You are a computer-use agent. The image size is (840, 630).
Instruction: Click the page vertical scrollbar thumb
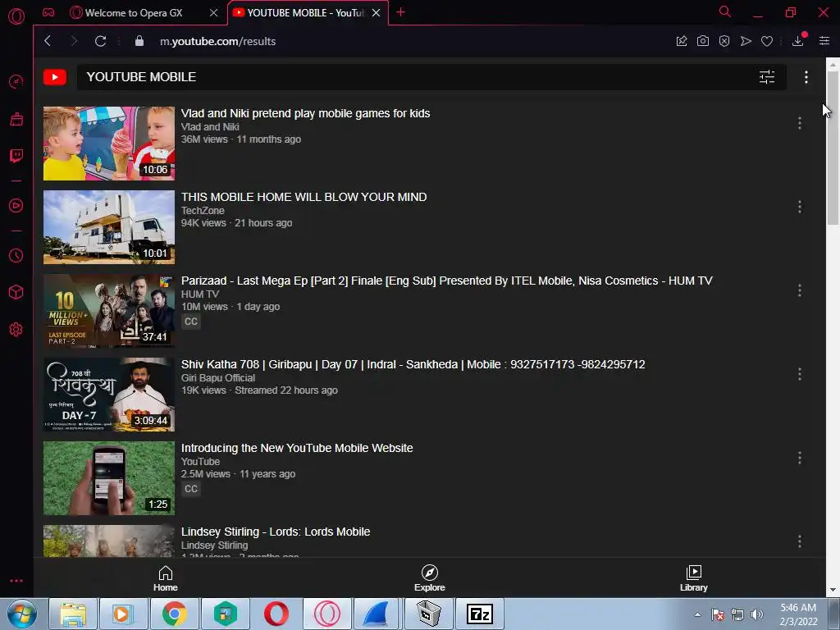tap(833, 148)
